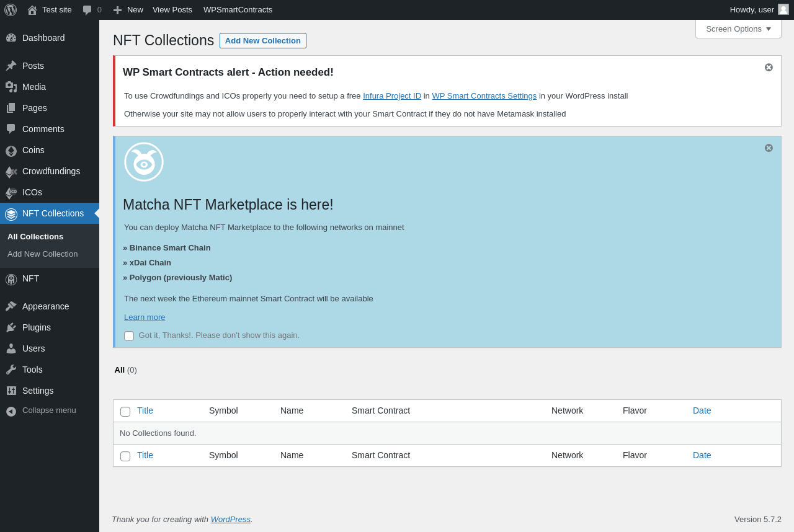Click the Appearance brush icon
Screen dimensions: 794x532
tap(11, 306)
